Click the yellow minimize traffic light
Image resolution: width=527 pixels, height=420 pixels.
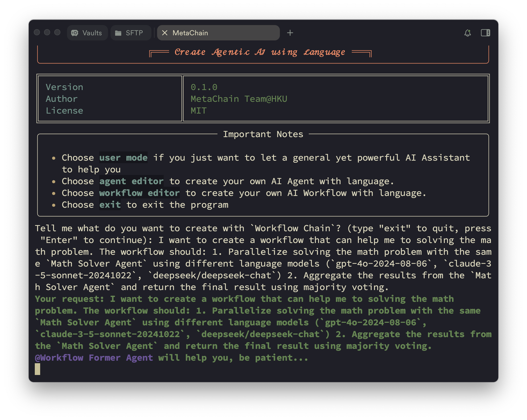click(47, 33)
